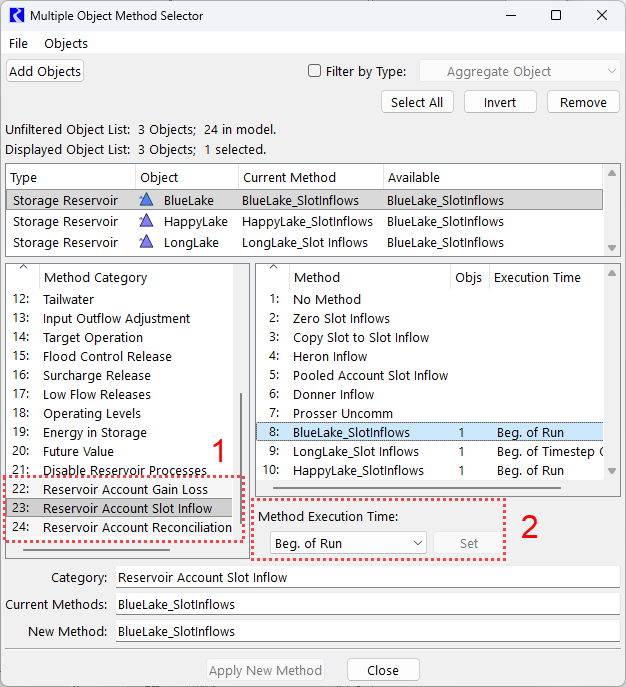Image resolution: width=626 pixels, height=687 pixels.
Task: Choose the Heron Inflow method
Action: coord(329,356)
